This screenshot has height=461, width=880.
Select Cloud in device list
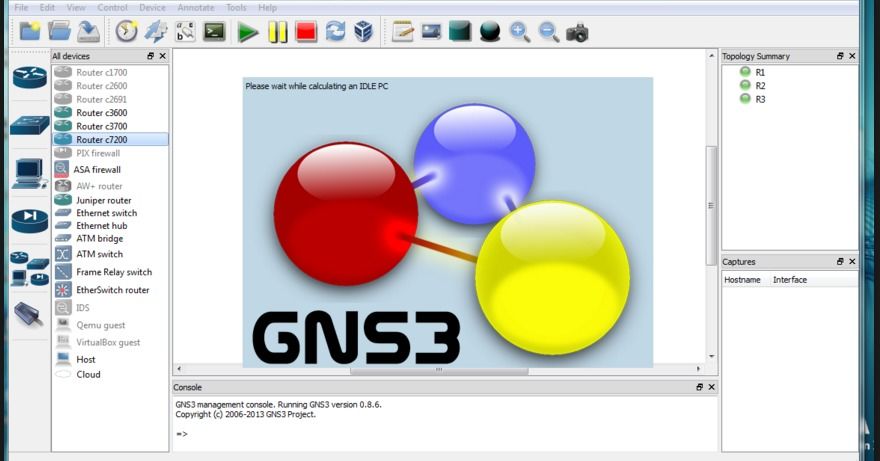click(111, 375)
